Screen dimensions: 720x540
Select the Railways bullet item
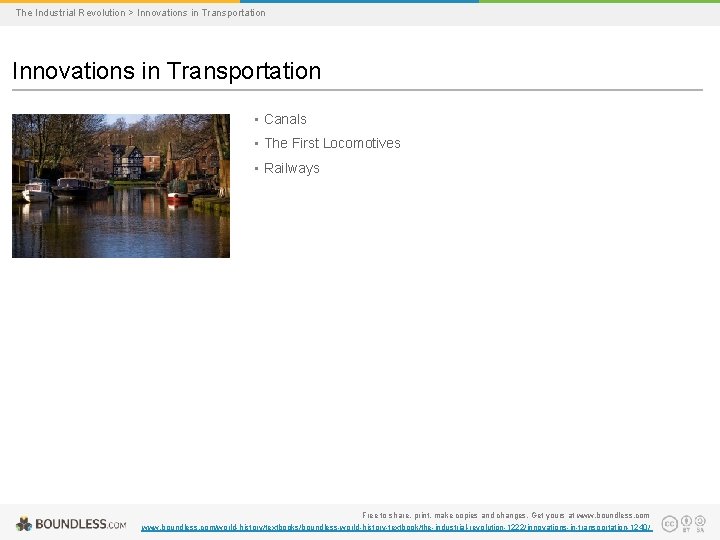point(292,169)
